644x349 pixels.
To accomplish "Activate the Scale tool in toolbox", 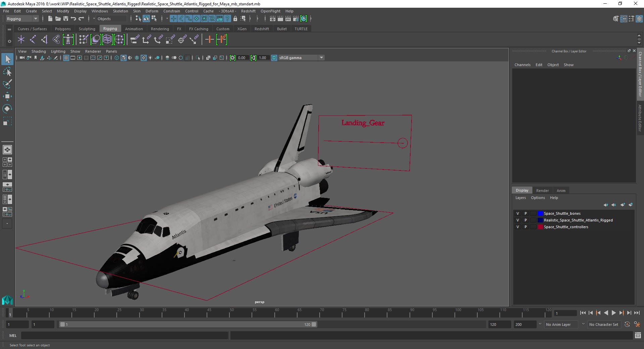I will coord(7,121).
